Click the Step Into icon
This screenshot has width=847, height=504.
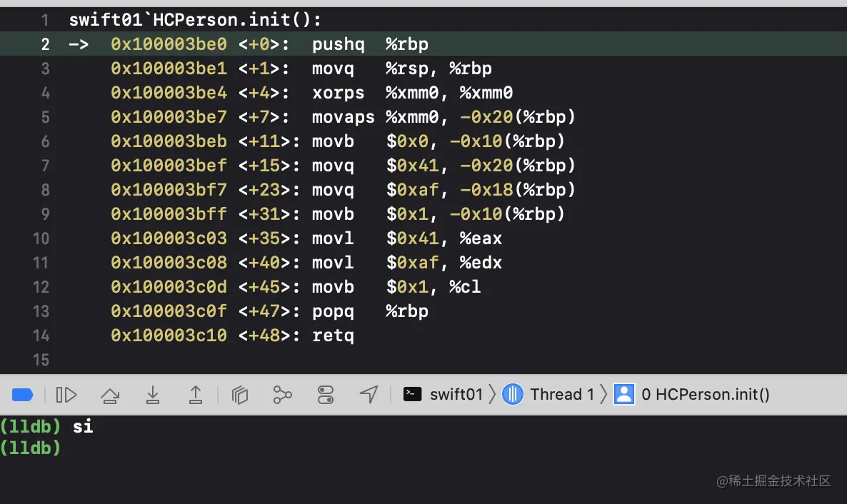click(x=152, y=394)
